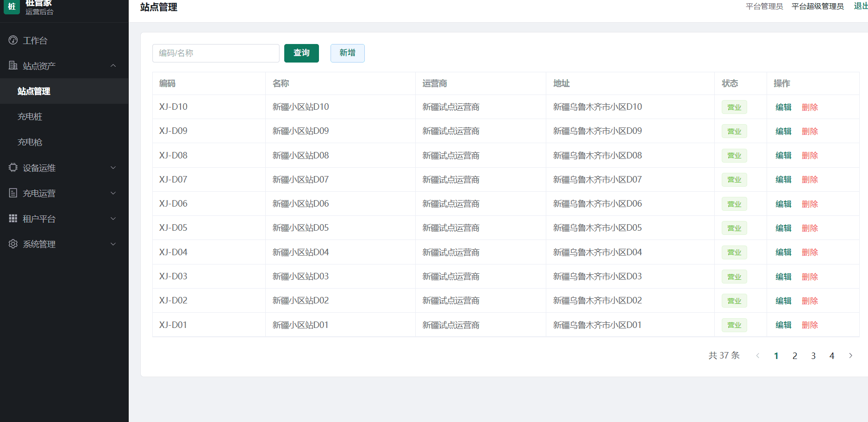Click the 租户平台 grid icon
The height and width of the screenshot is (422, 868).
pyautogui.click(x=13, y=218)
